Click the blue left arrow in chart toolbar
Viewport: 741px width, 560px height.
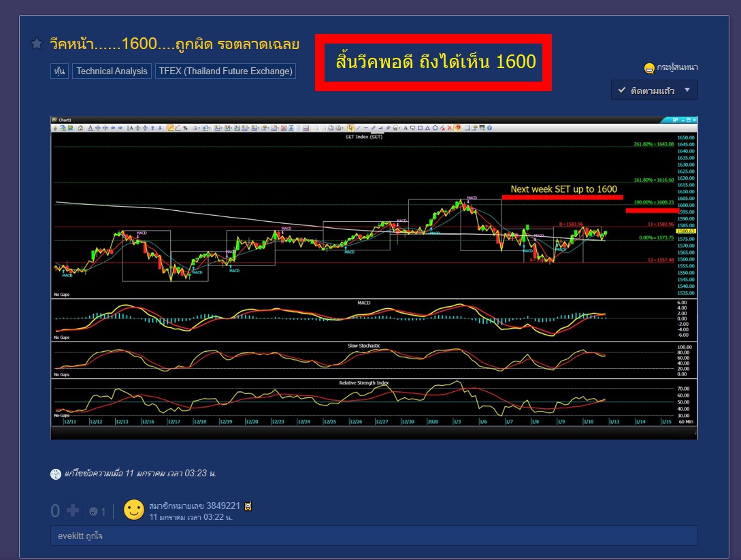click(112, 128)
